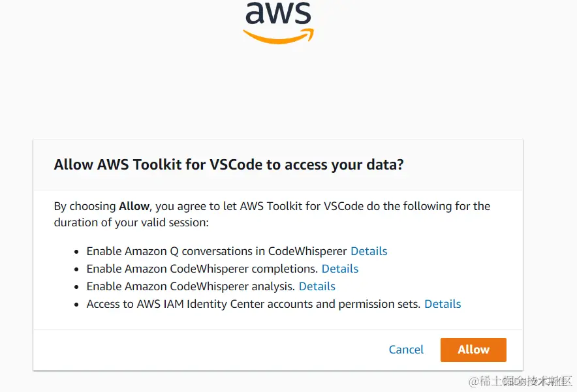The width and height of the screenshot is (577, 392).
Task: Cancel the access request
Action: coord(406,350)
